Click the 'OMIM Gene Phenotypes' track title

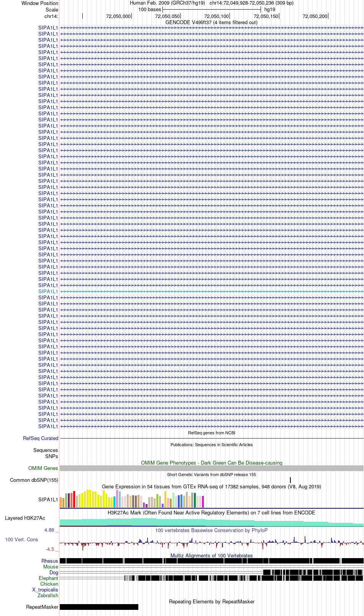pos(212,463)
